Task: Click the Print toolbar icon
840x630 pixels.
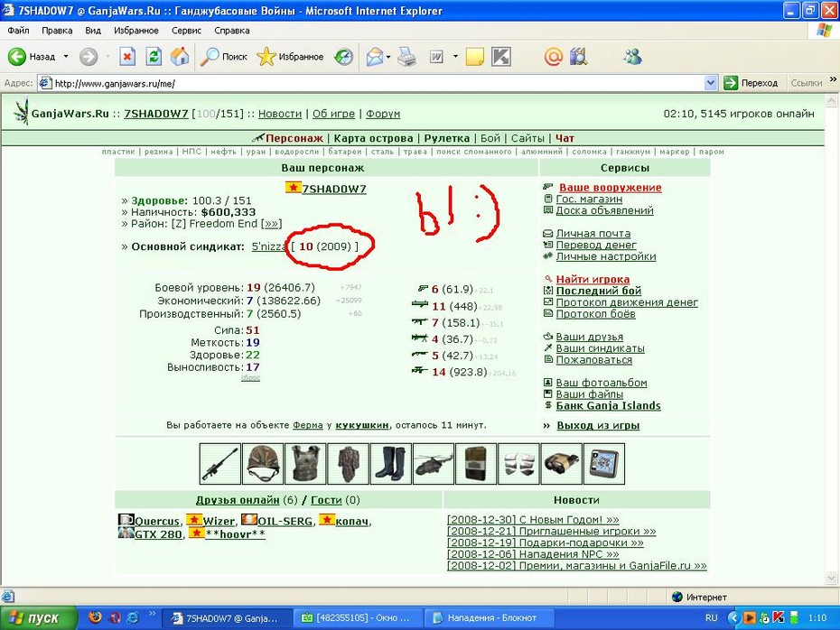Action: tap(406, 56)
